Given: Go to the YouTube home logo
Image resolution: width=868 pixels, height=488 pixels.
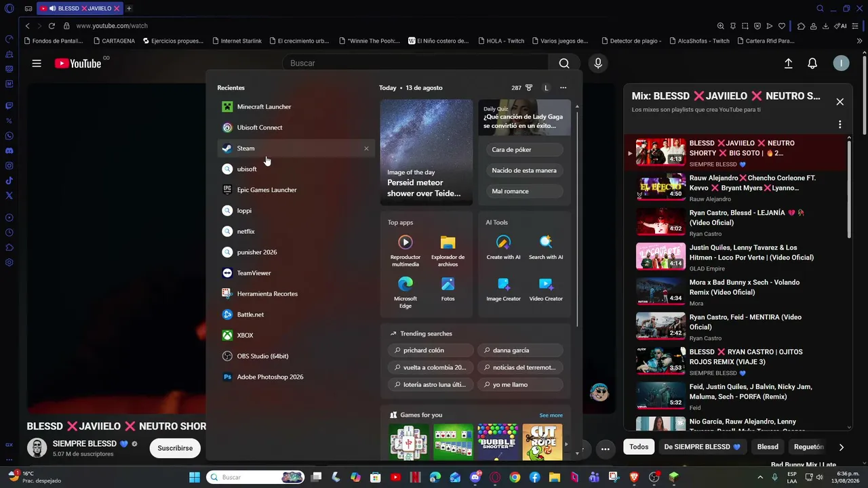Looking at the screenshot, I should click(78, 63).
